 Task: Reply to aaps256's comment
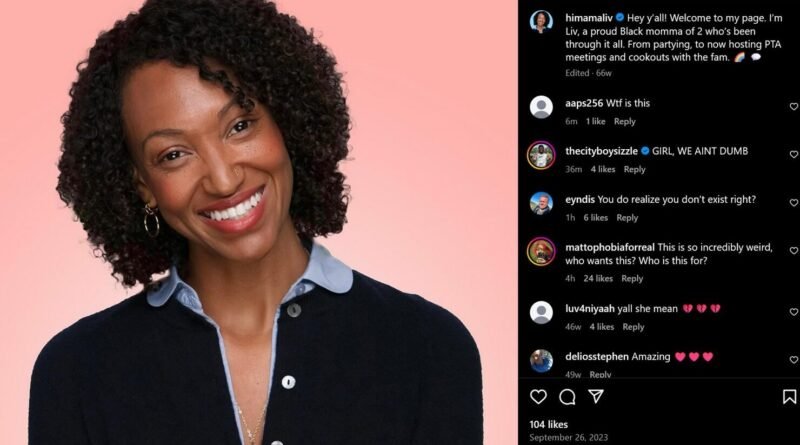click(624, 121)
